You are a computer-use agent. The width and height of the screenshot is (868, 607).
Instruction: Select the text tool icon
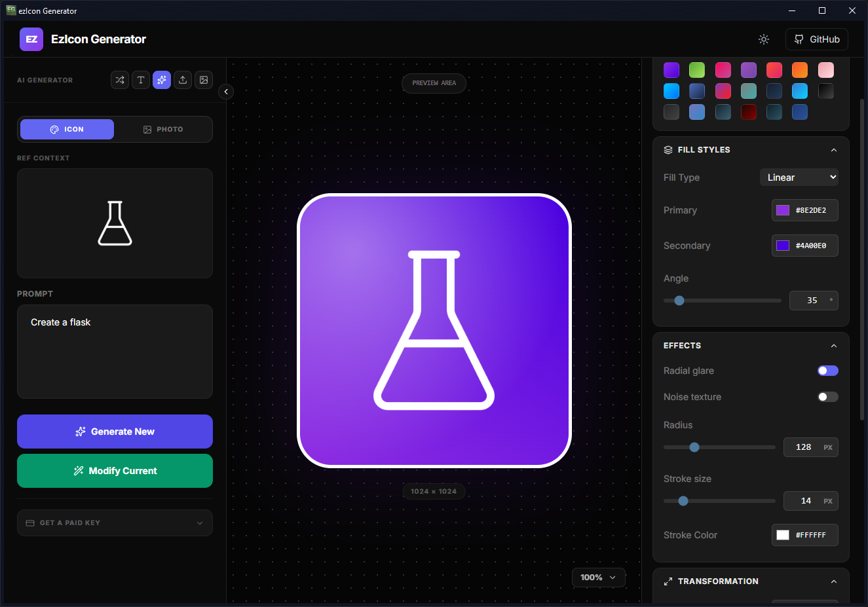point(141,80)
